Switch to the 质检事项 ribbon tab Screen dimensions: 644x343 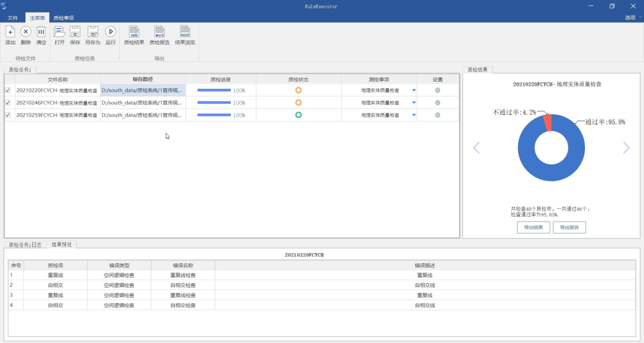tap(64, 18)
